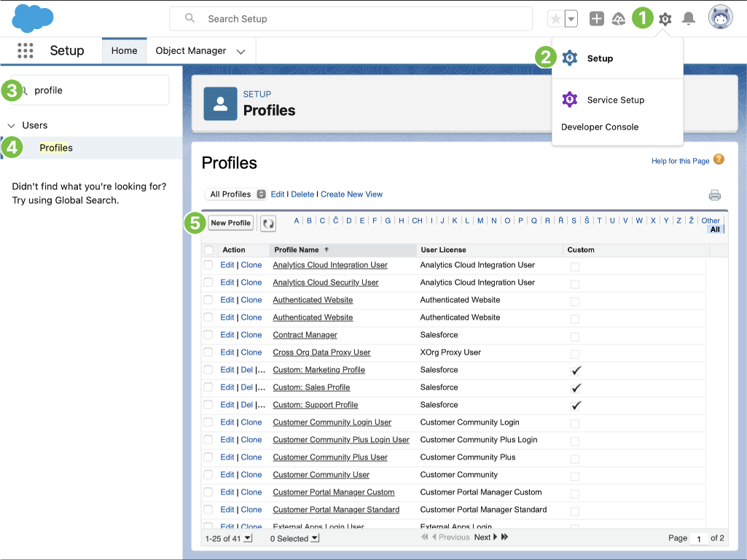
Task: Expand the favorites list dropdown arrow
Action: point(571,19)
